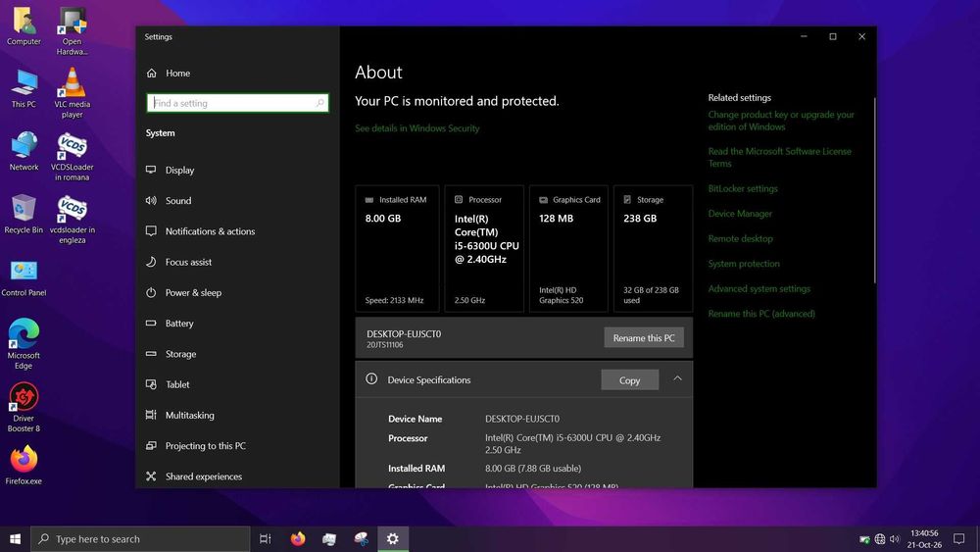980x552 pixels.
Task: Open Advanced system settings link
Action: pyautogui.click(x=759, y=289)
